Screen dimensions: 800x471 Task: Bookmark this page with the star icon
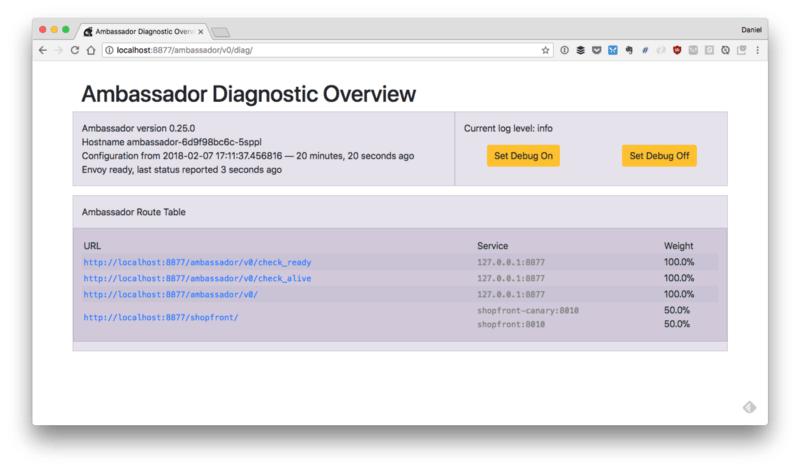[x=545, y=50]
